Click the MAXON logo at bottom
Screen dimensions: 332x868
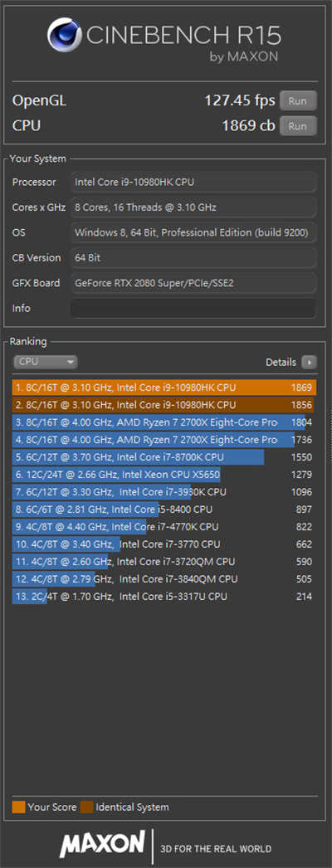[102, 845]
